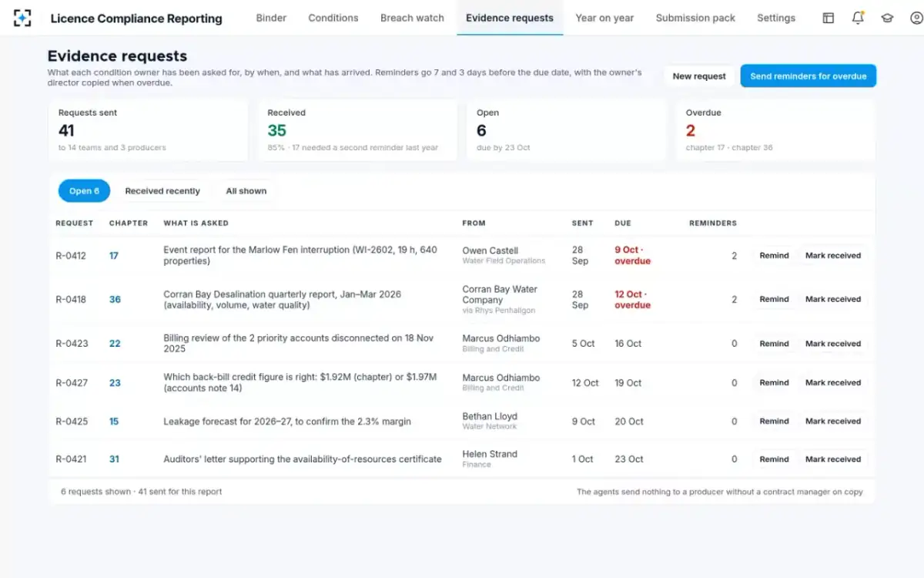Click request ID R-0425
Image resolution: width=924 pixels, height=578 pixels.
[72, 422]
